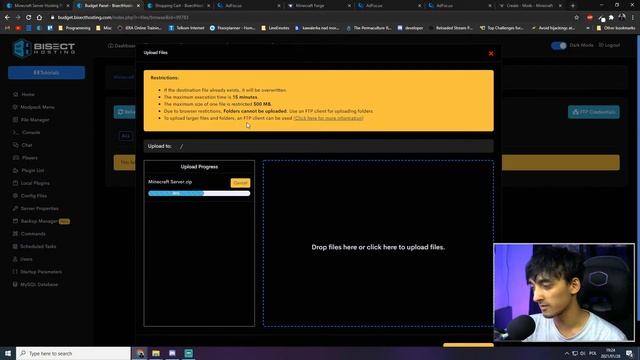Cancel the Minecraft Server.zip upload
The height and width of the screenshot is (360, 640).
[x=240, y=183]
